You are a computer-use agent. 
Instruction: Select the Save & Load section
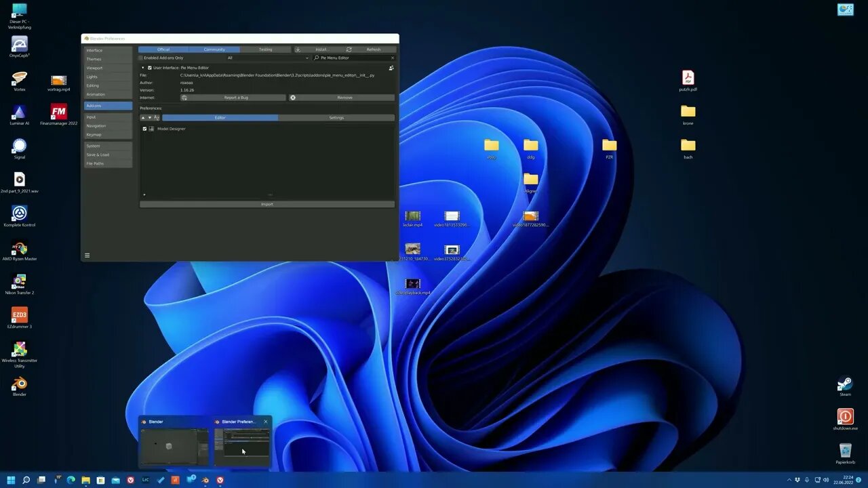click(x=108, y=155)
